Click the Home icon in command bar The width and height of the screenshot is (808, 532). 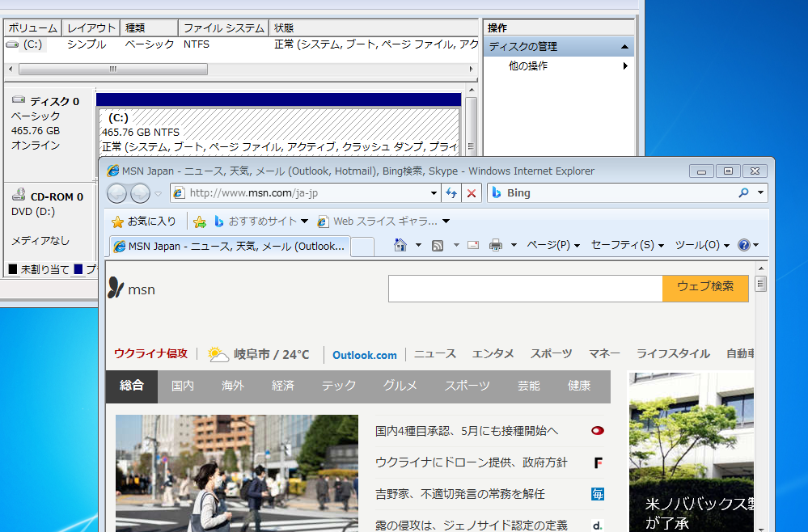coord(400,245)
